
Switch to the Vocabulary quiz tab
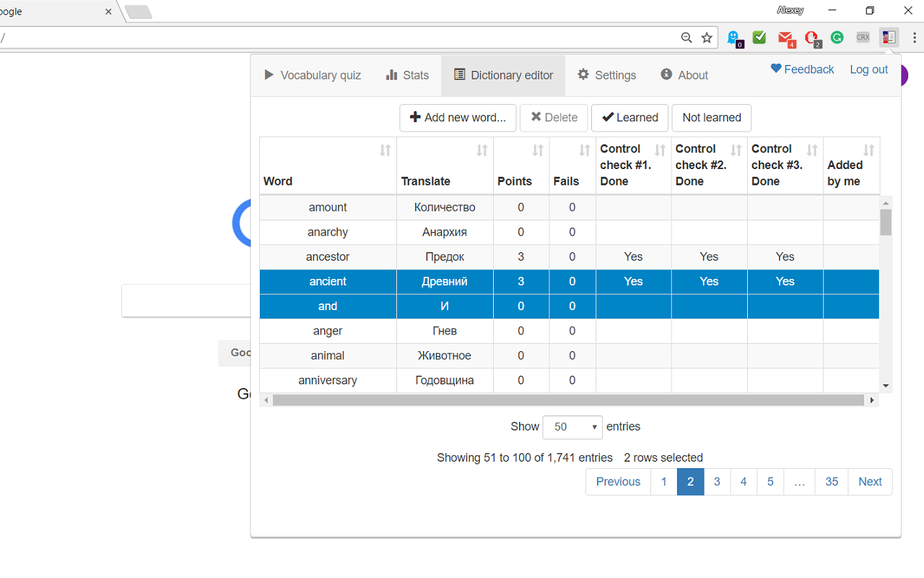click(313, 75)
